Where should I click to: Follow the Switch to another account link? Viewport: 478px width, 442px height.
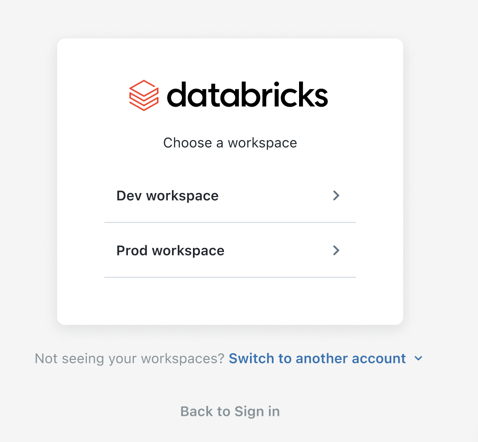click(317, 359)
